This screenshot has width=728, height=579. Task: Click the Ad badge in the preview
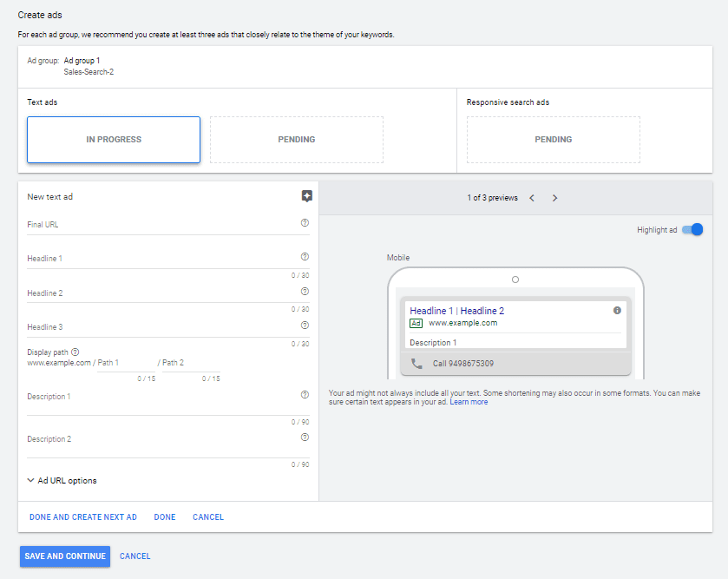click(x=416, y=323)
